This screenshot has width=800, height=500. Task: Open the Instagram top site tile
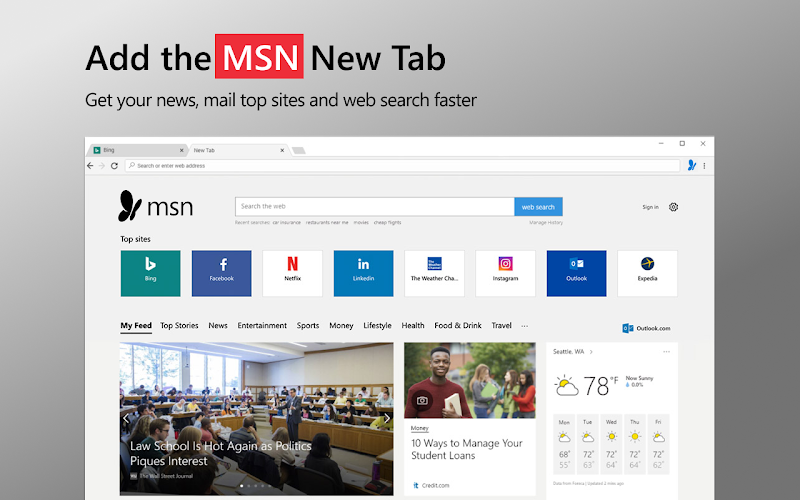coord(505,273)
